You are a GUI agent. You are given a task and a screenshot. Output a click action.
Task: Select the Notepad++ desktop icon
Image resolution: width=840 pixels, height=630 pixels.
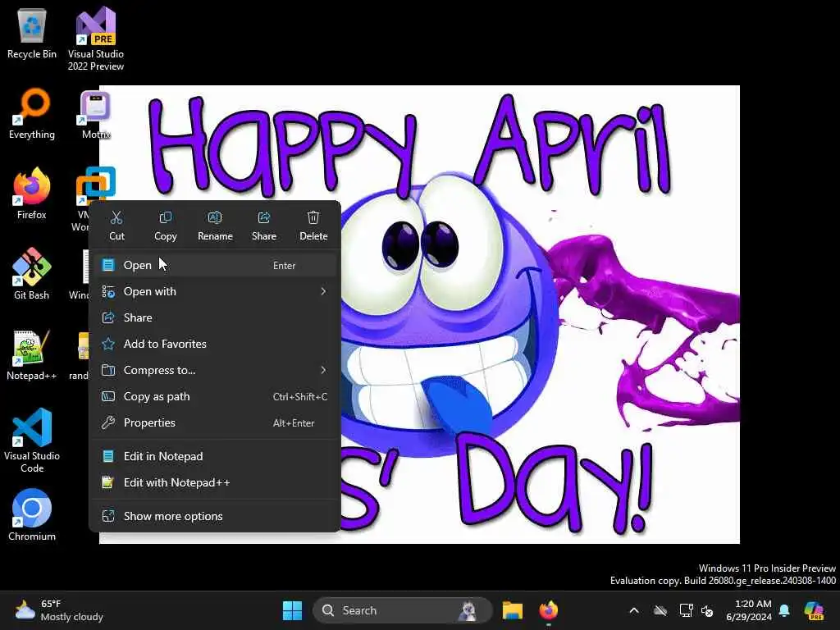[32, 354]
